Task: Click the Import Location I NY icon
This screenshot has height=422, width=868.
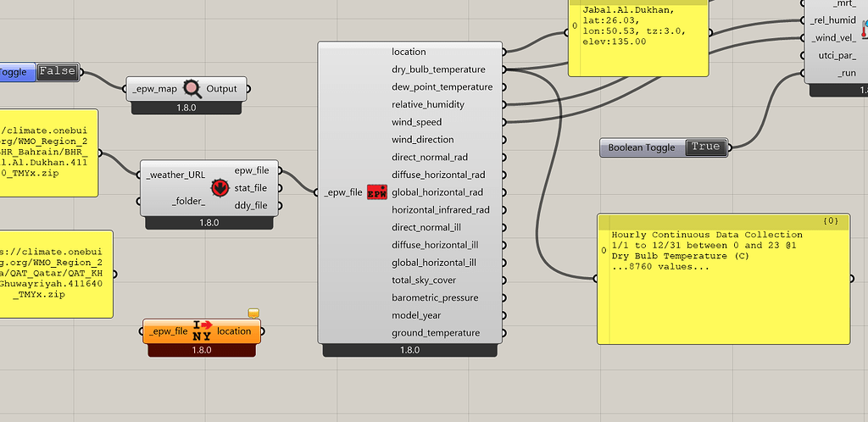Action: click(x=202, y=330)
